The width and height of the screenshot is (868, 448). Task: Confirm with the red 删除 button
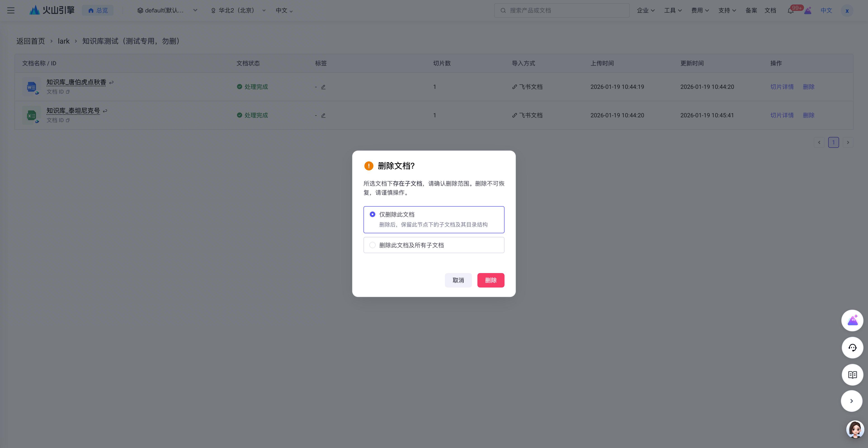click(x=491, y=280)
